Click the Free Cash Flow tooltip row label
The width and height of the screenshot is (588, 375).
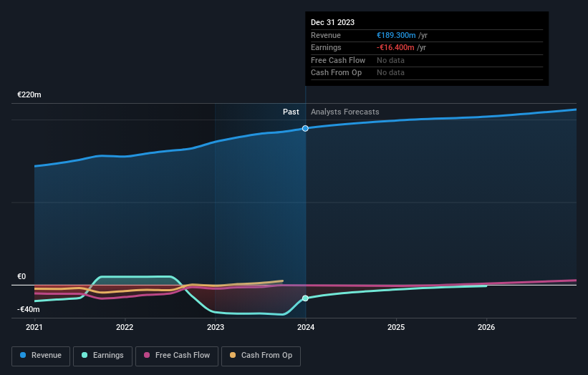338,60
